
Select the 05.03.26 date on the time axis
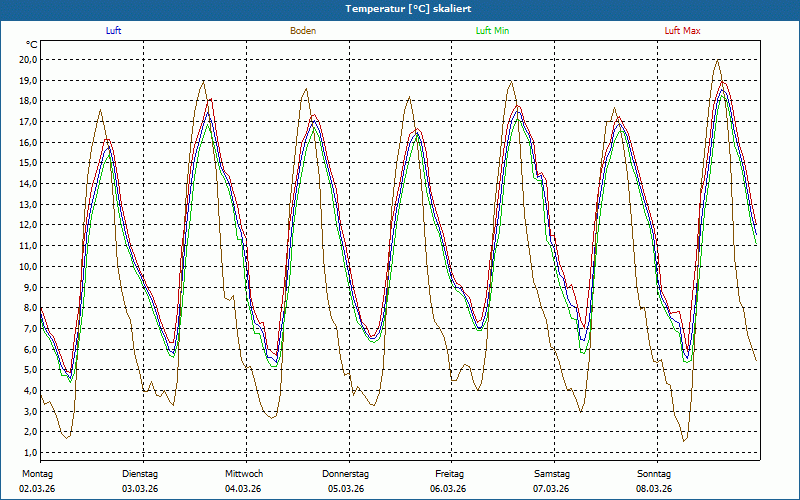point(346,489)
